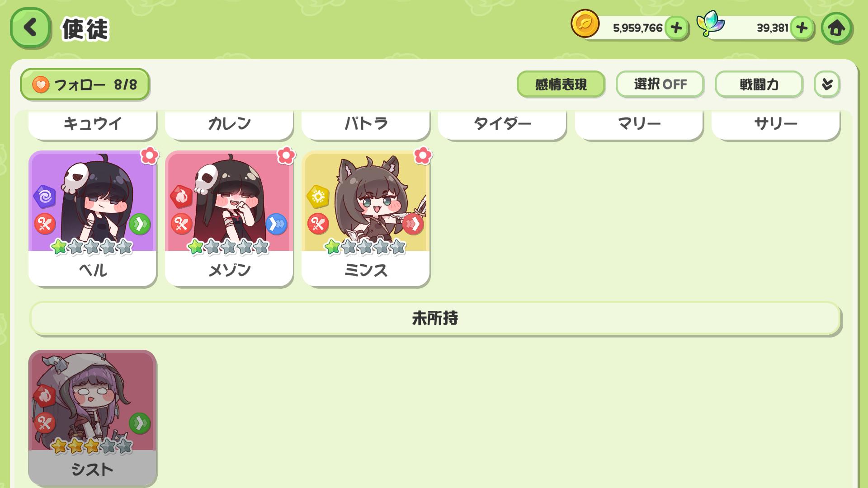Viewport: 868px width, 488px height.
Task: Select the タイダー character tab
Action: [x=502, y=124]
